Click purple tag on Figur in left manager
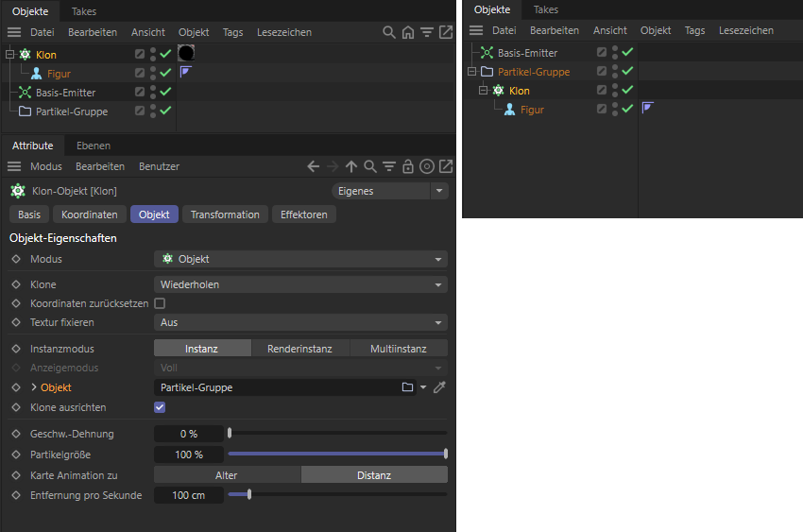This screenshot has width=803, height=532. tap(185, 72)
